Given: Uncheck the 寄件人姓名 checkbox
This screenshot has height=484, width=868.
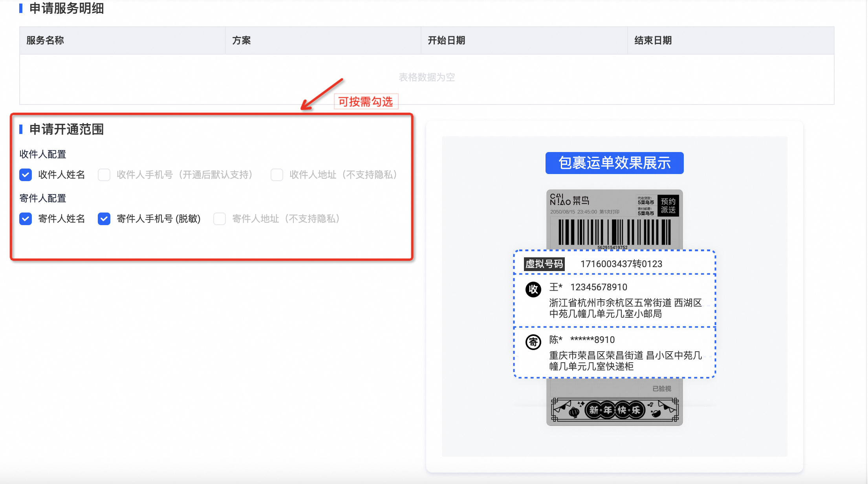Looking at the screenshot, I should tap(26, 219).
